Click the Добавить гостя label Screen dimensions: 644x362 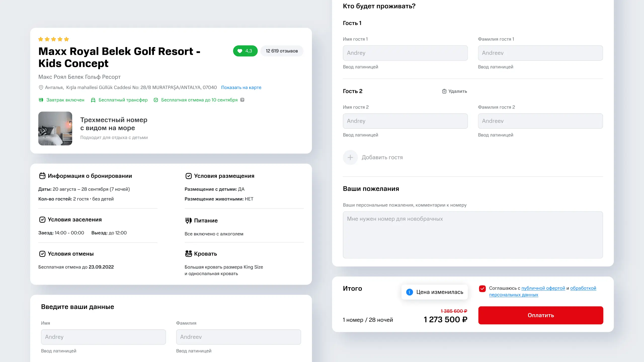(382, 157)
